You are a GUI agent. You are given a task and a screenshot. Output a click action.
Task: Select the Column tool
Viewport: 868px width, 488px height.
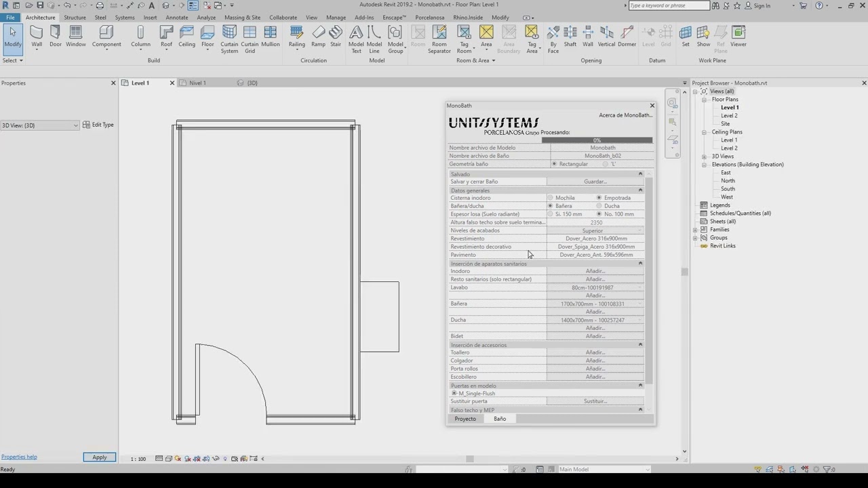[x=140, y=37]
